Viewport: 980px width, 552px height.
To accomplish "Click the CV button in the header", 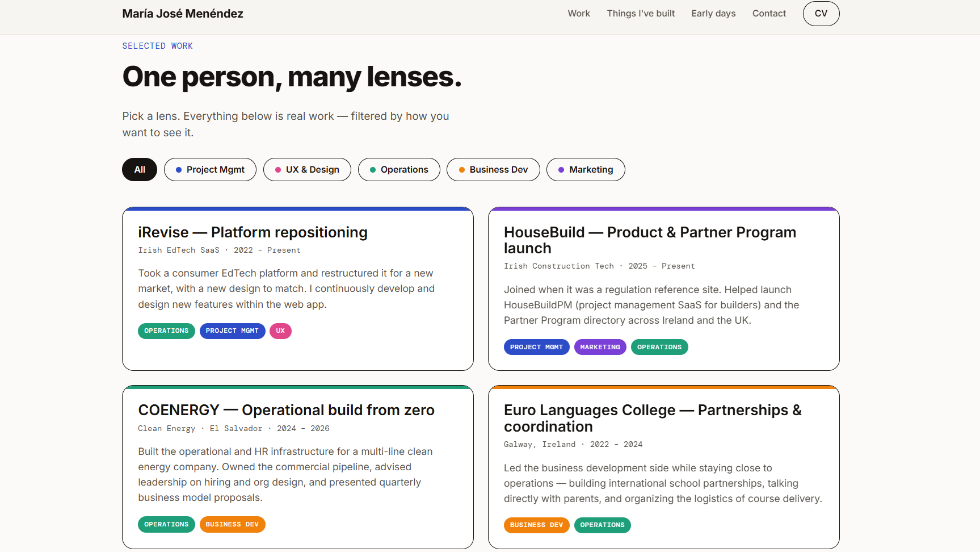I will [x=821, y=14].
